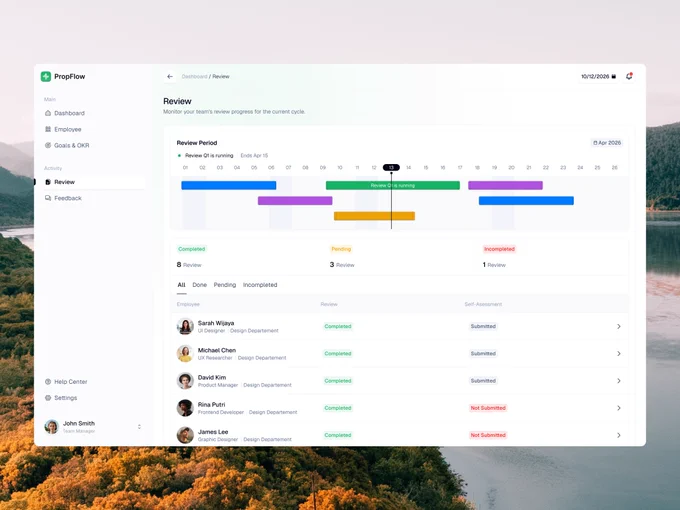The width and height of the screenshot is (680, 510).
Task: Click the Feedback chat bubble icon
Action: click(x=48, y=198)
